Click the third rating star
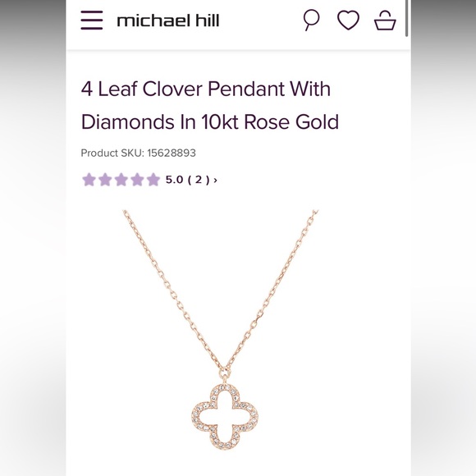The height and width of the screenshot is (476, 476). click(121, 180)
